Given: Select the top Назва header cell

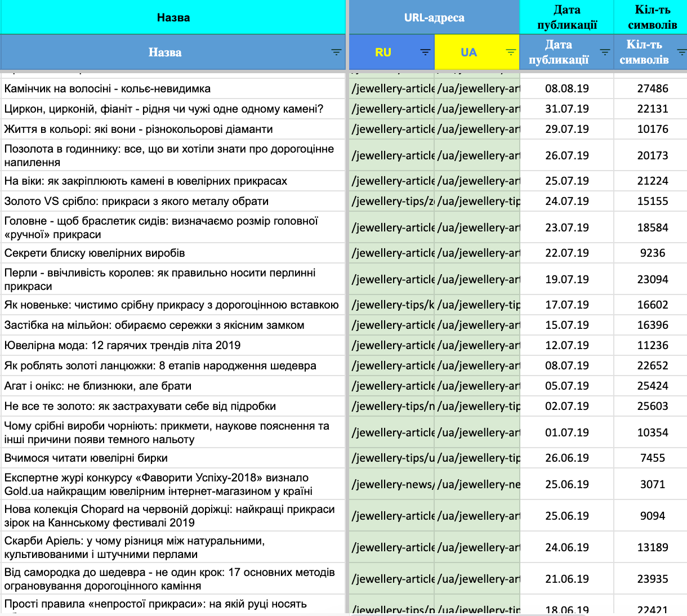Looking at the screenshot, I should (173, 17).
